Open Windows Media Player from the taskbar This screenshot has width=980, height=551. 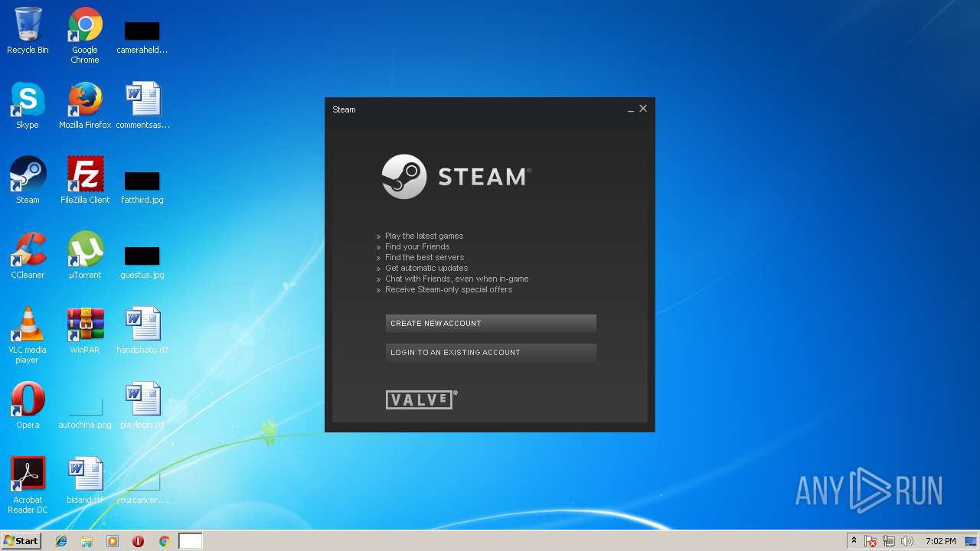tap(113, 541)
